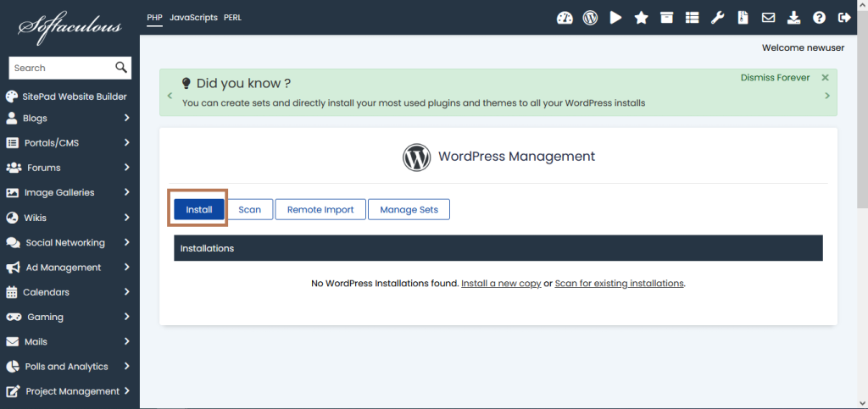Image resolution: width=868 pixels, height=409 pixels.
Task: Switch to the PERL tab
Action: 233,17
